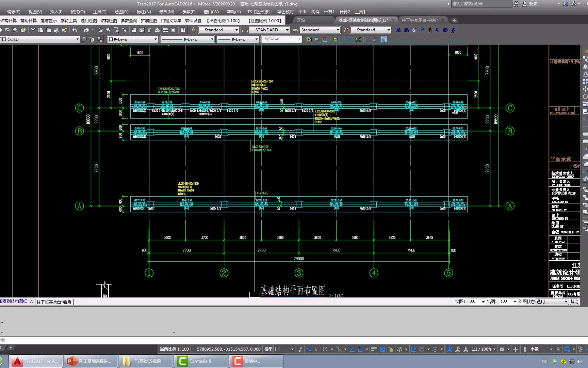Toggle snap mode in status bar
The height and width of the screenshot is (368, 588).
[x=286, y=349]
